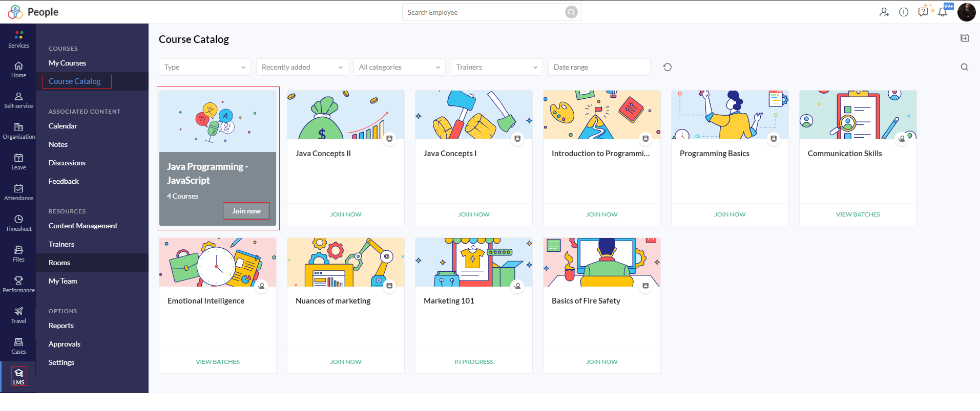980x411 pixels.
Task: Open the Attendance module
Action: click(x=18, y=192)
